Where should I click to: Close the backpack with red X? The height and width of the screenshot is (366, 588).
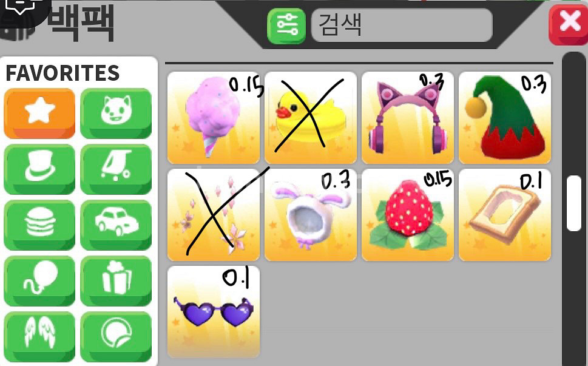[569, 25]
